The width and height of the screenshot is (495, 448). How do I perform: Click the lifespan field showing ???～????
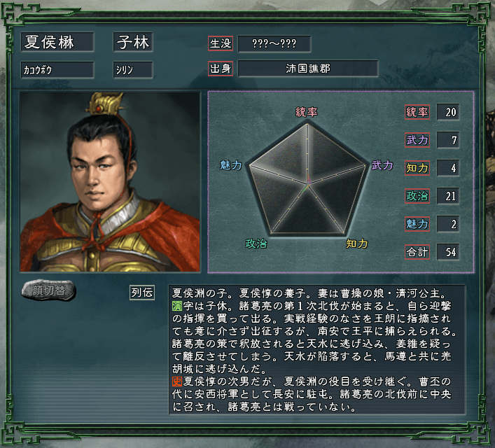[x=274, y=43]
